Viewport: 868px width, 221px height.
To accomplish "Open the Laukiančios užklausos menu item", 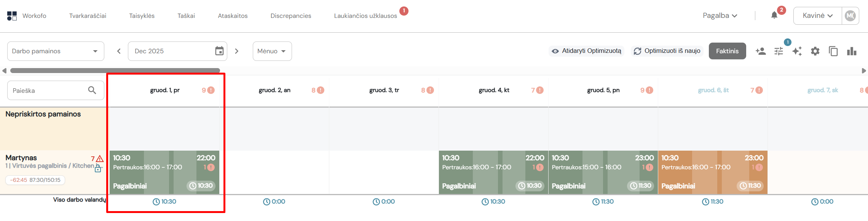I will pos(365,16).
